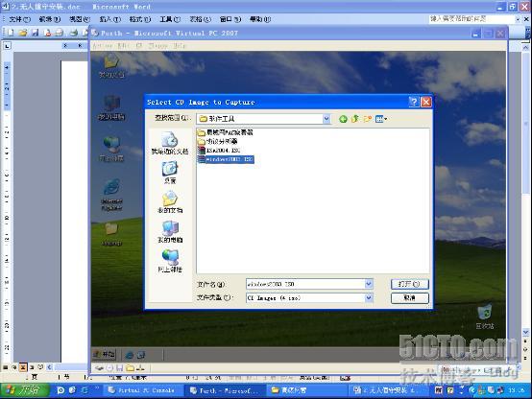Open My Documents place in dialog sidebar

click(170, 202)
